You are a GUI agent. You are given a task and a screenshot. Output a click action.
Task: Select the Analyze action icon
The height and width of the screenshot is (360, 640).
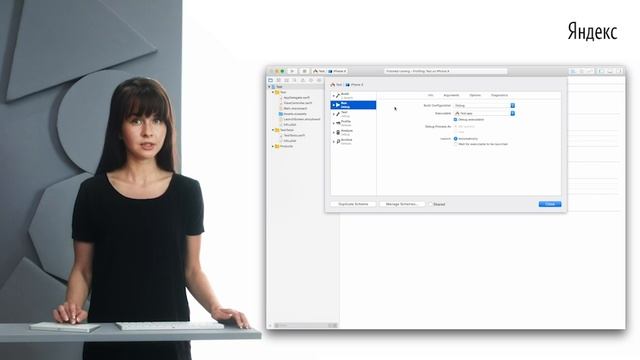[338, 133]
